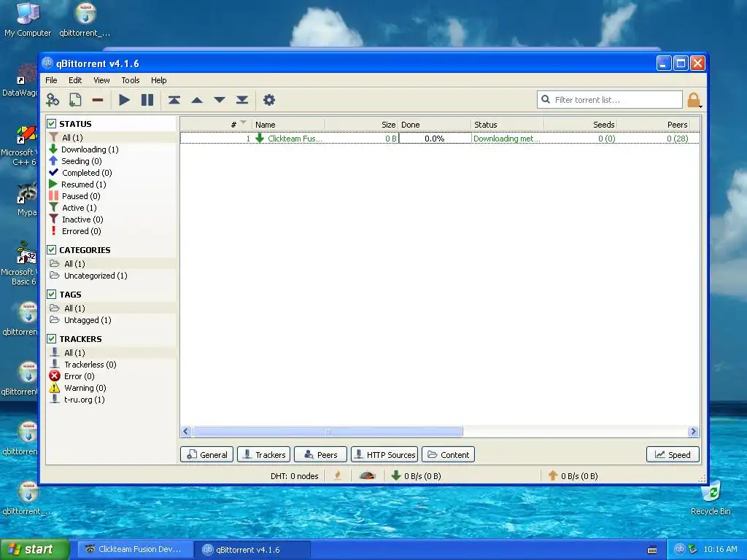Toggle the STATUS section checkbox
This screenshot has width=747, height=560.
click(x=52, y=124)
